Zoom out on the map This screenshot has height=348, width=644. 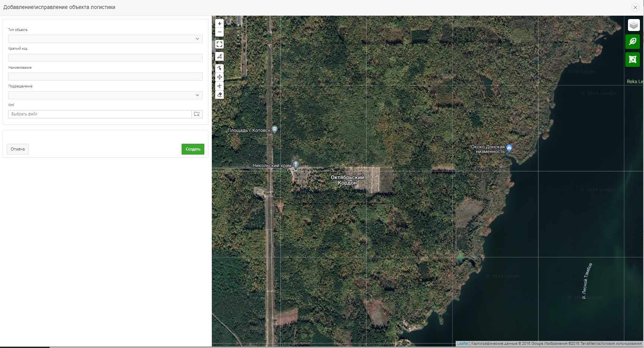[220, 32]
